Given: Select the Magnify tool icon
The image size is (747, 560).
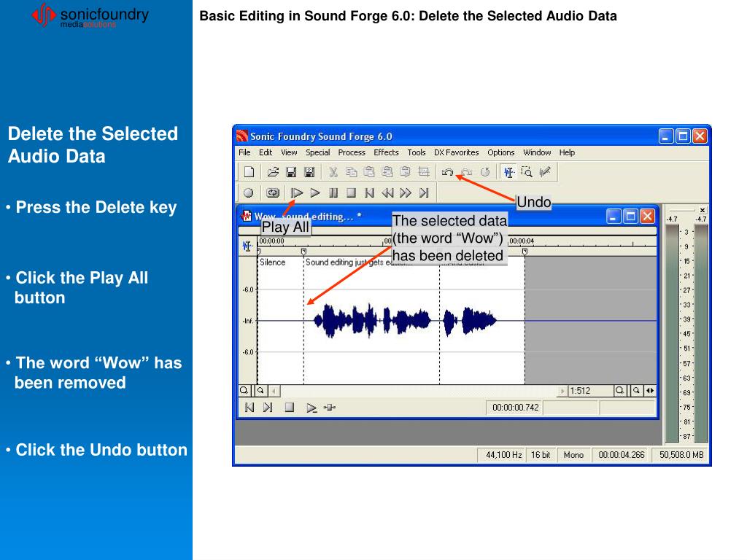Looking at the screenshot, I should tap(527, 173).
